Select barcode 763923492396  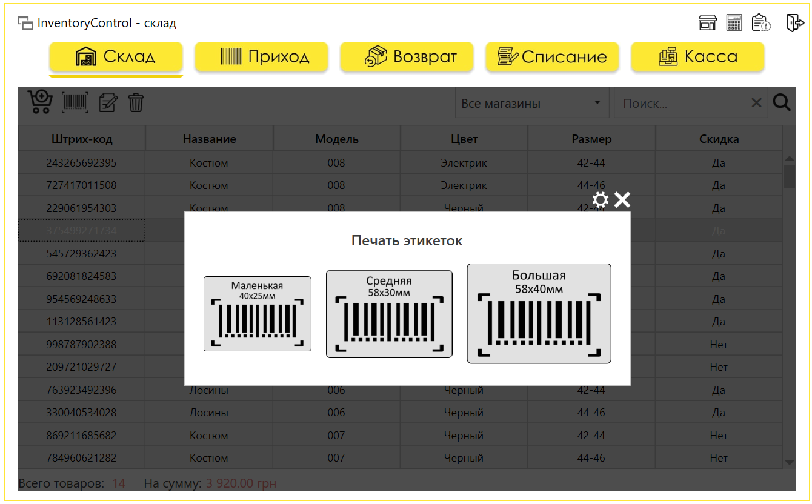tap(82, 390)
